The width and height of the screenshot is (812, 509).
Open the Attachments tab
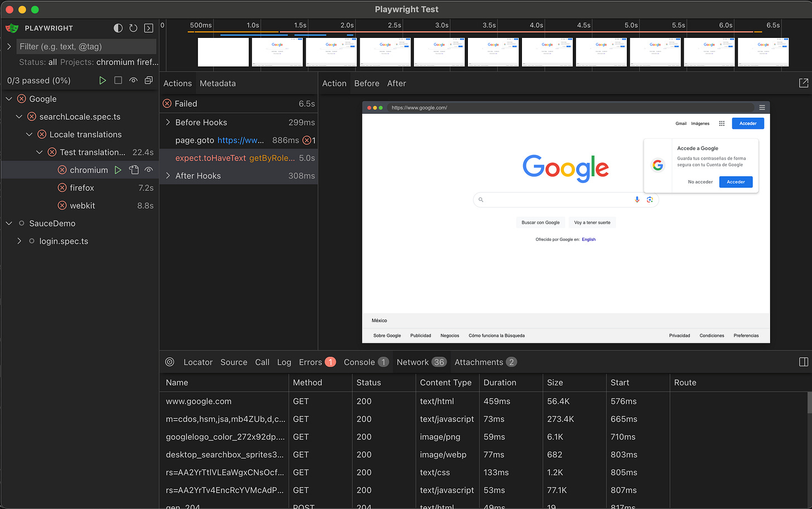pyautogui.click(x=485, y=362)
